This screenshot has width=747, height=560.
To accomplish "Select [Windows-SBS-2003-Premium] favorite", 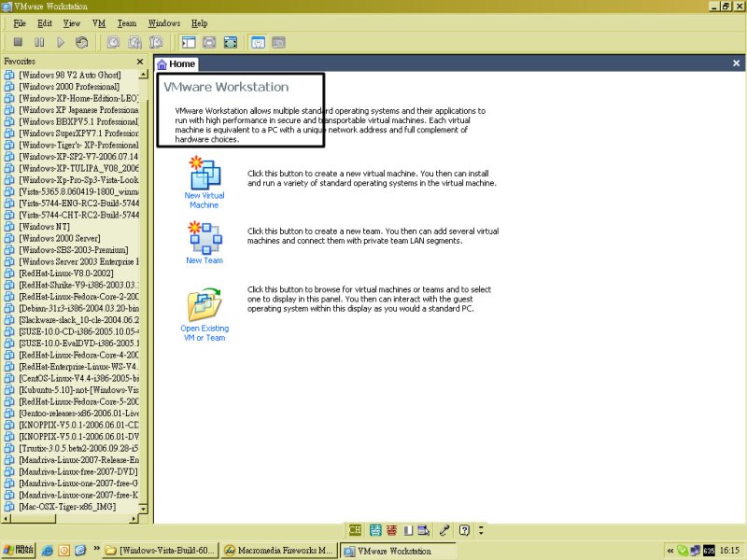I will click(x=74, y=250).
